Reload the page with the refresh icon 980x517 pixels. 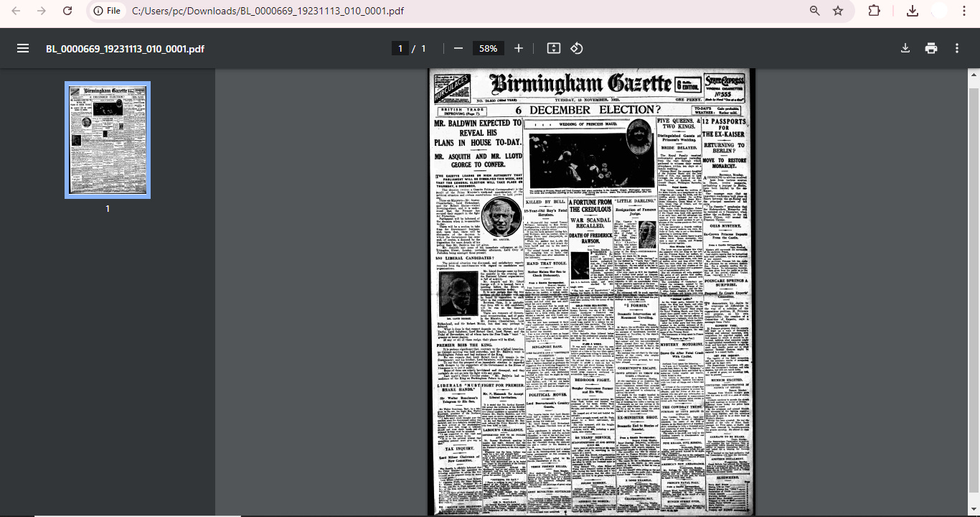click(67, 11)
